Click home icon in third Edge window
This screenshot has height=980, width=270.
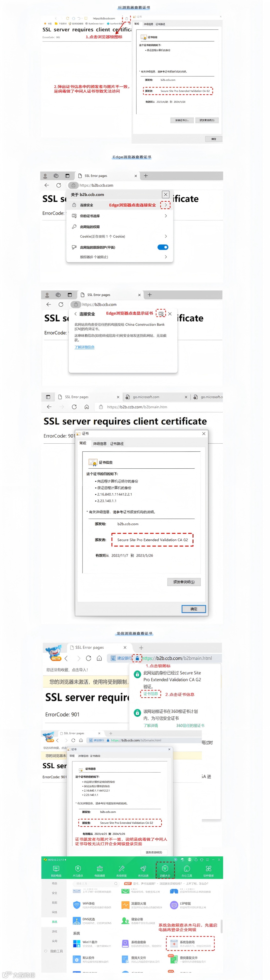tap(87, 407)
